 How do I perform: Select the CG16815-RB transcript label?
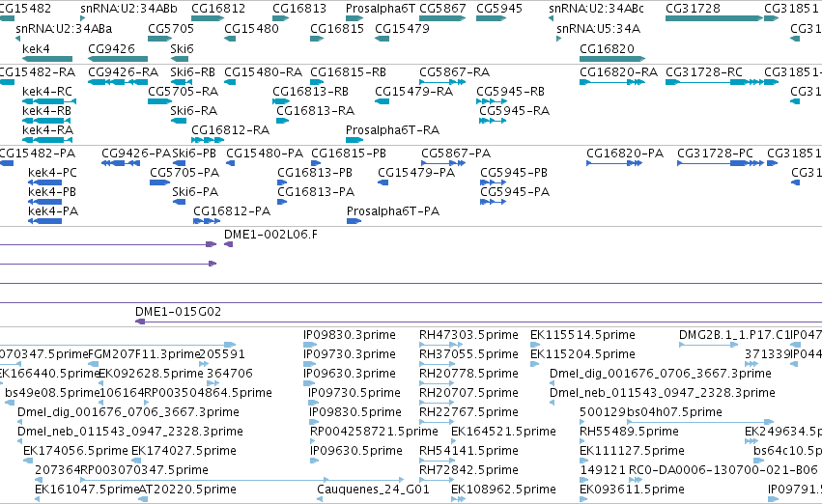coord(348,72)
